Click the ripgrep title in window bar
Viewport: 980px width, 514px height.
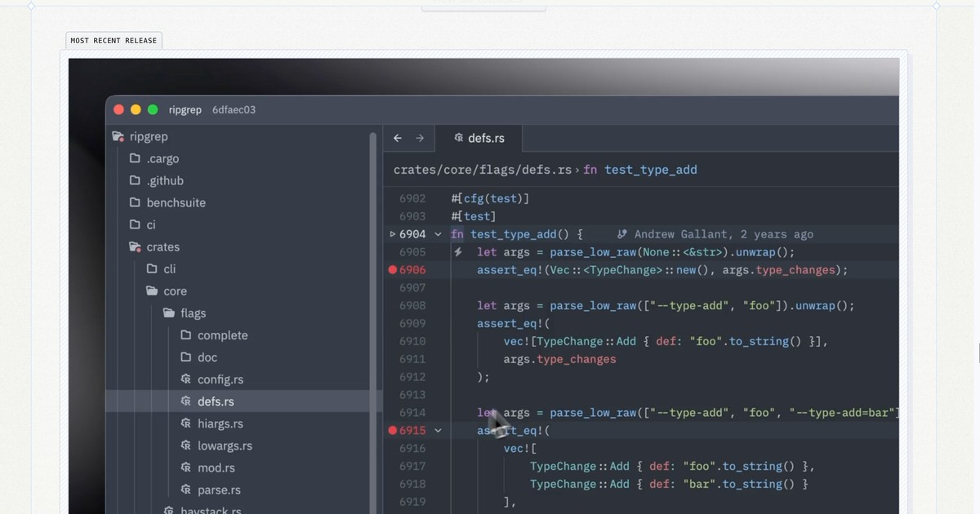click(x=184, y=109)
